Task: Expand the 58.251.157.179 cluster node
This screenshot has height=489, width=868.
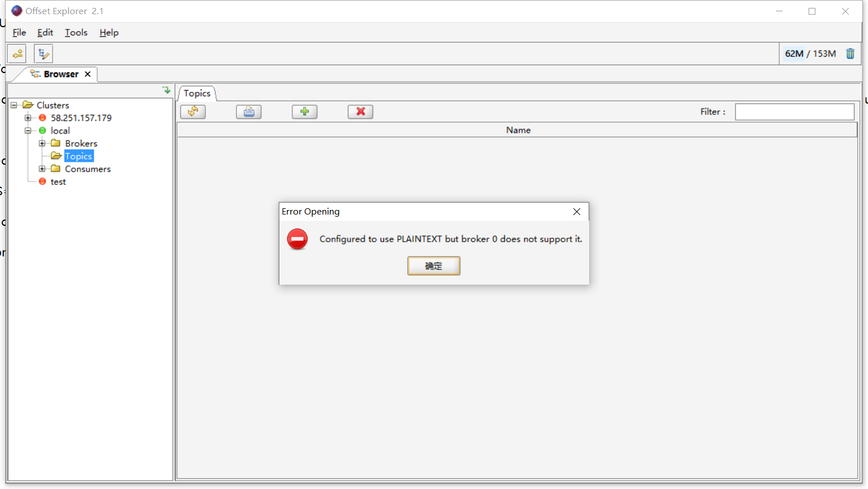Action: pyautogui.click(x=28, y=118)
